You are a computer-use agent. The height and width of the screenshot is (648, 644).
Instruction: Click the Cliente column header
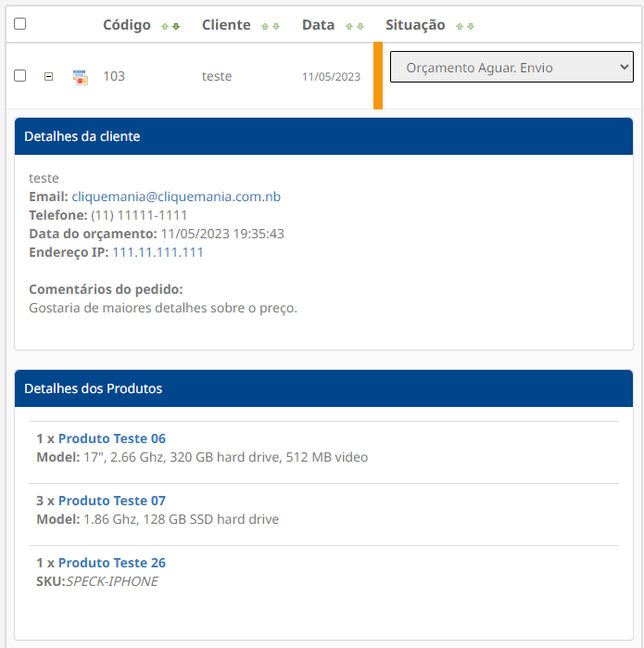click(226, 25)
